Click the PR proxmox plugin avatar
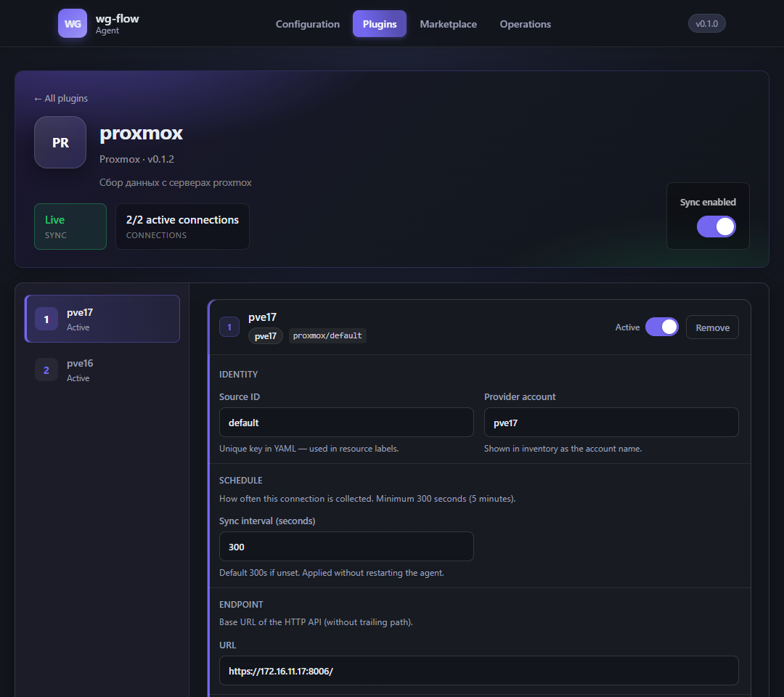Viewport: 784px width, 697px height. point(60,142)
